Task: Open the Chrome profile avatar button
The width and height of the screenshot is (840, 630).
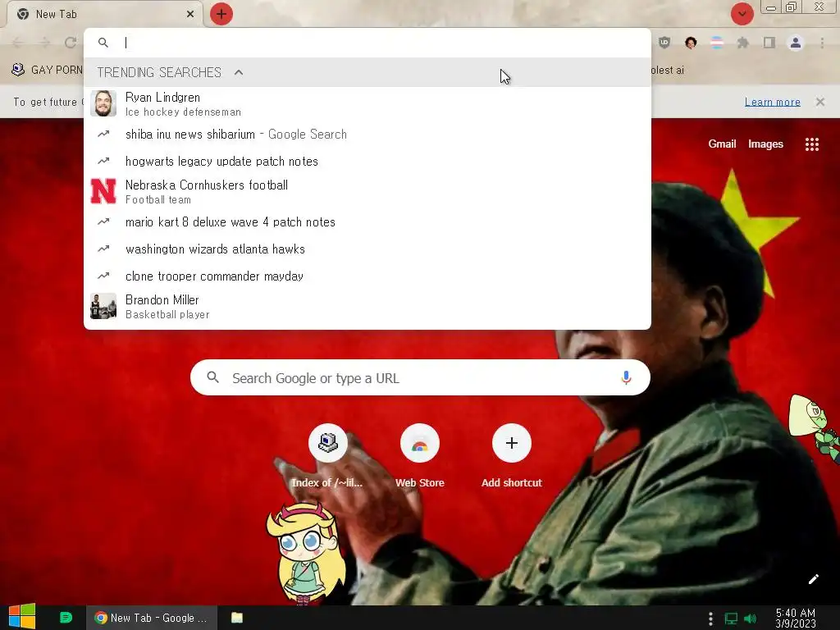Action: point(796,43)
